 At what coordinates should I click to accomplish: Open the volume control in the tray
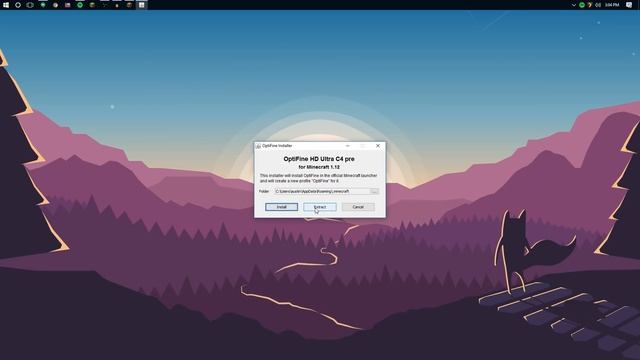[598, 5]
